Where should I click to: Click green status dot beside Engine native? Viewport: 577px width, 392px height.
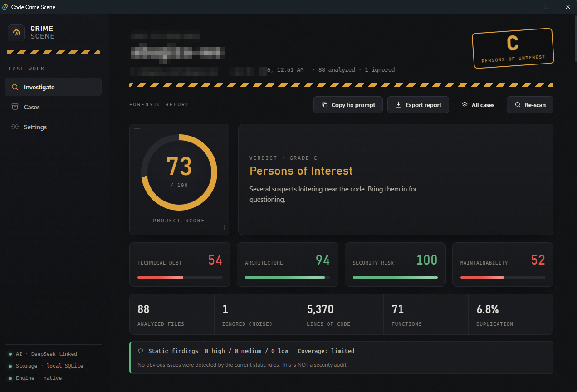pos(10,378)
